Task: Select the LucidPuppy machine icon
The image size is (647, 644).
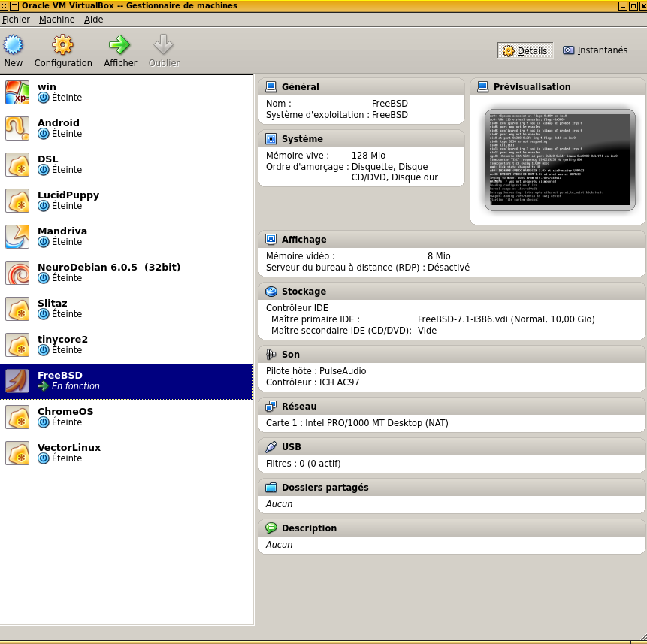Action: [17, 201]
